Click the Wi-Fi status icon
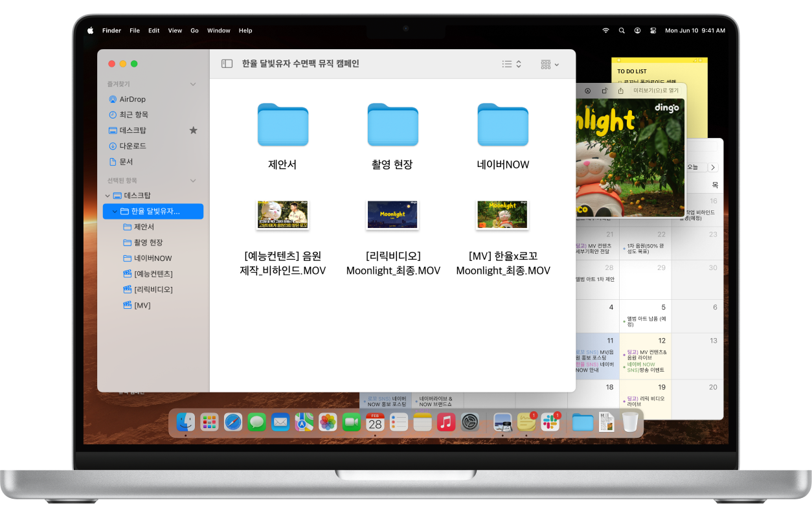This screenshot has width=812, height=509. tap(605, 30)
